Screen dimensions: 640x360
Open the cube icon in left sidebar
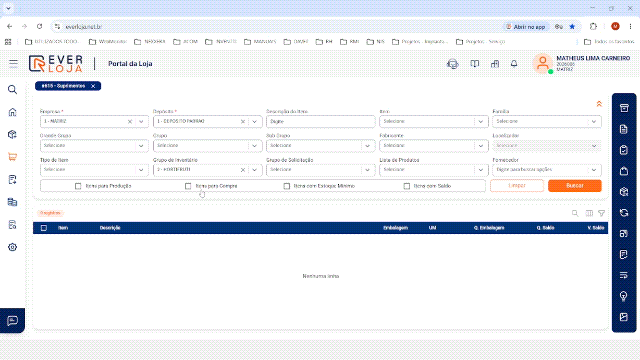(x=12, y=134)
